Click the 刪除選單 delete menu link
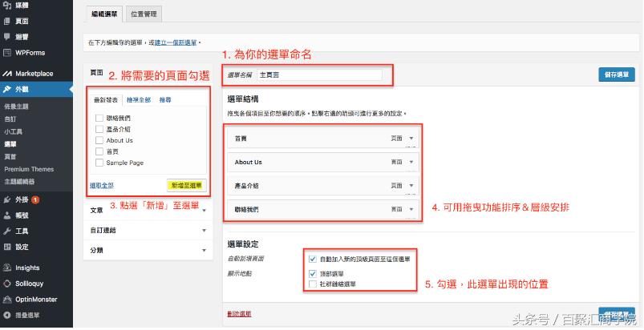This screenshot has height=330, width=644. 239,314
